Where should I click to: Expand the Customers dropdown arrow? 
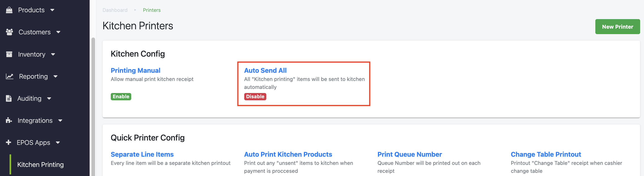(x=58, y=32)
